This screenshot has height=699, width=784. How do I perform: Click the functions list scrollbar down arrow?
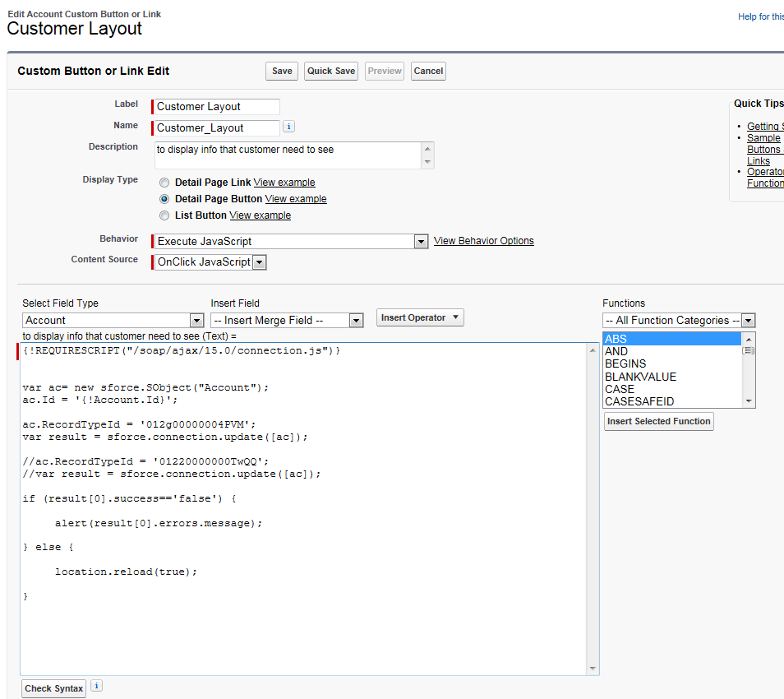[748, 401]
